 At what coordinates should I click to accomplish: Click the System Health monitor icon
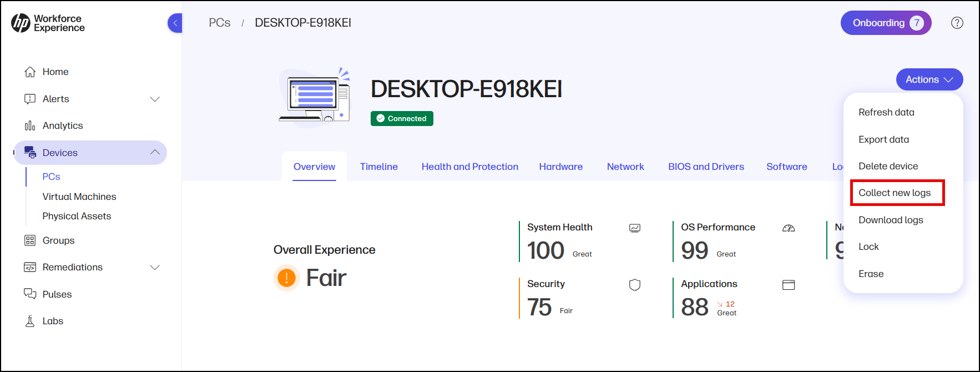[635, 228]
